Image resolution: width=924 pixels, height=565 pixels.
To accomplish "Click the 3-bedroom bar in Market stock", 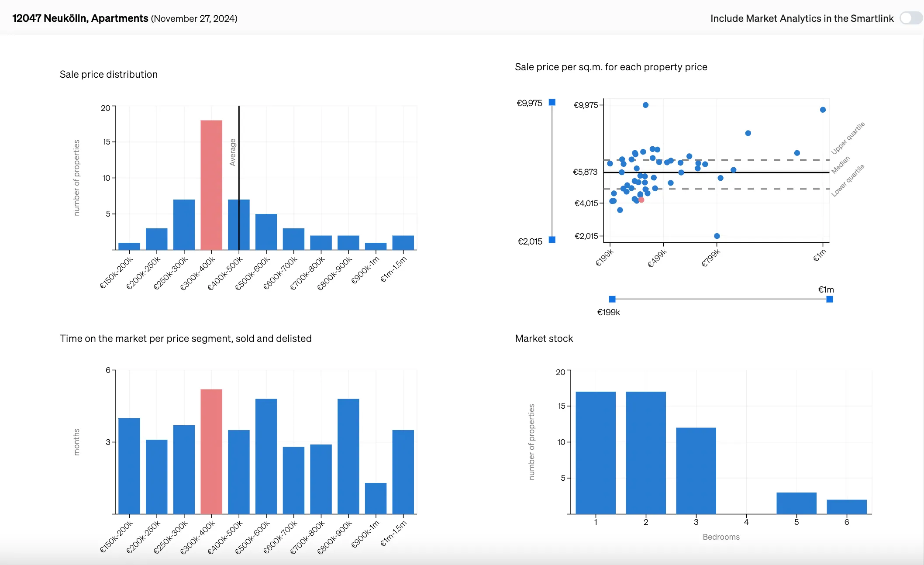I will pos(696,471).
